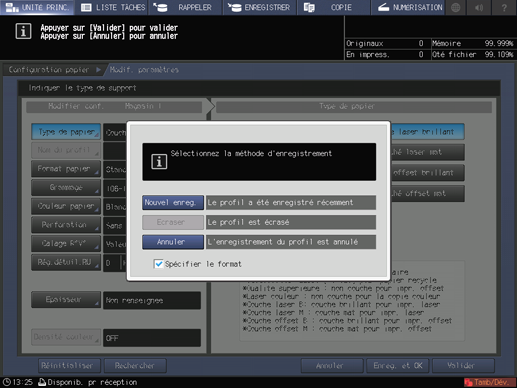Click the clock icon in status bar
Image resolution: width=517 pixels, height=388 pixels.
tap(6, 382)
